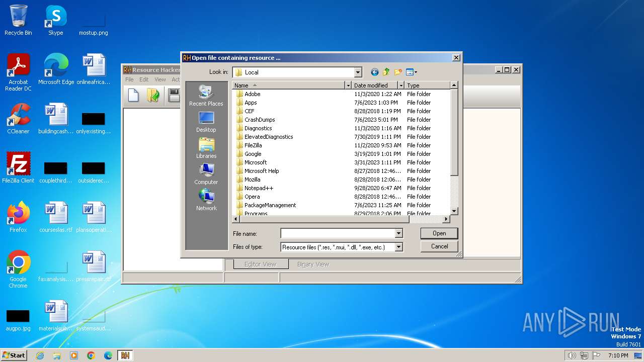The height and width of the screenshot is (362, 644).
Task: Click horizontal scrollbar right arrow in file list
Action: click(x=446, y=219)
